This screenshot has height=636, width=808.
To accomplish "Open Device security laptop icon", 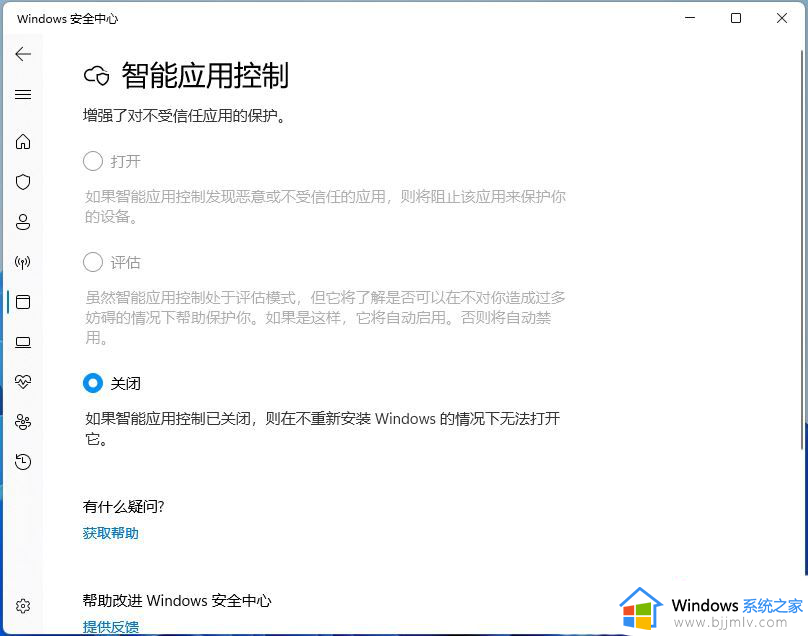I will [x=23, y=342].
